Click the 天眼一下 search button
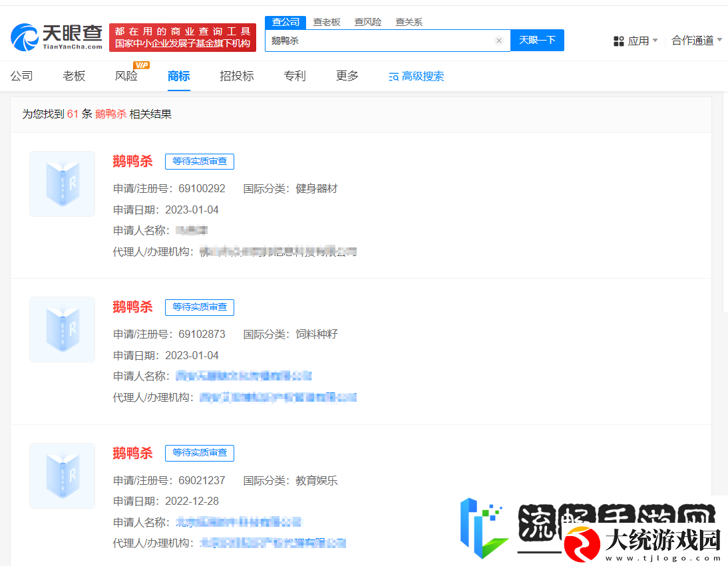This screenshot has width=728, height=566. point(537,41)
